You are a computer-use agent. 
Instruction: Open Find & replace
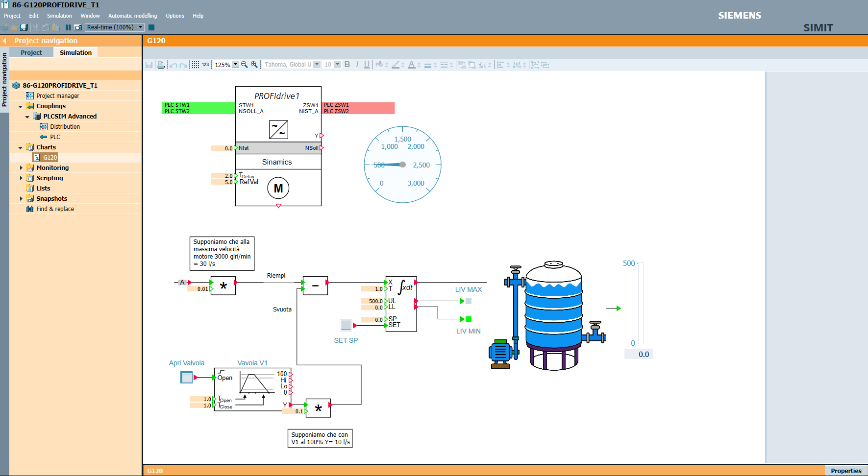(x=55, y=209)
